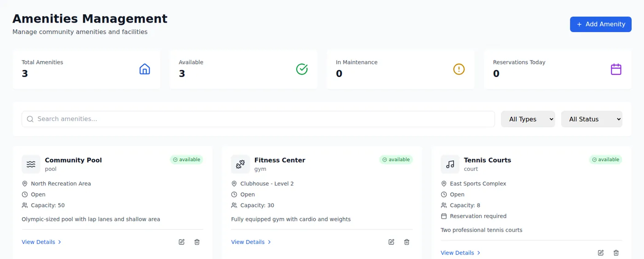Click the location pin beside East Sports Complex
The width and height of the screenshot is (644, 259).
coord(444,184)
